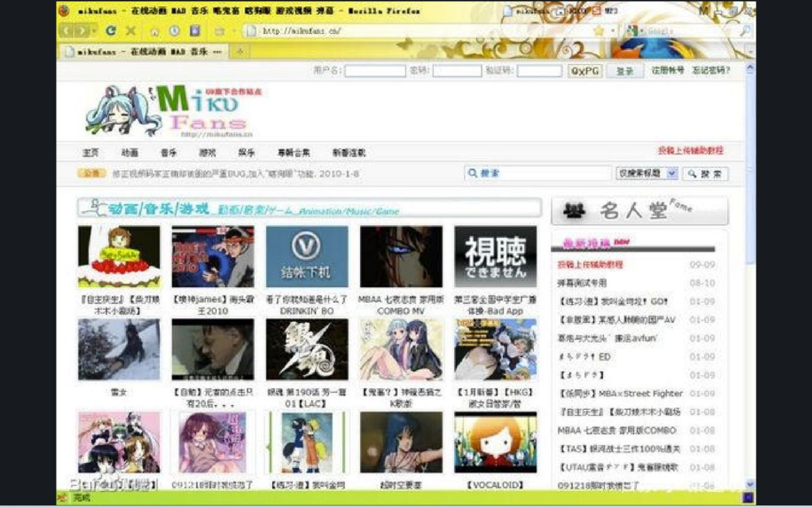Click the browser Forward arrow button
The image size is (812, 507).
82,31
